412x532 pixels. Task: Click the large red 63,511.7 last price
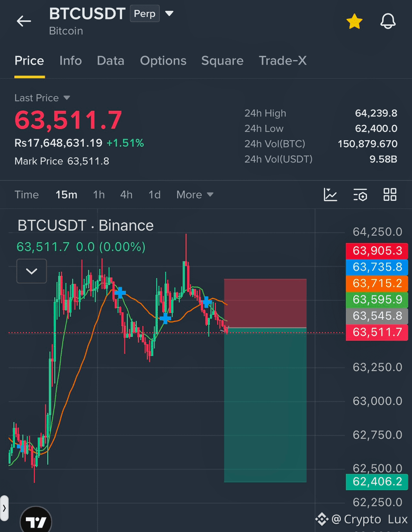[68, 120]
